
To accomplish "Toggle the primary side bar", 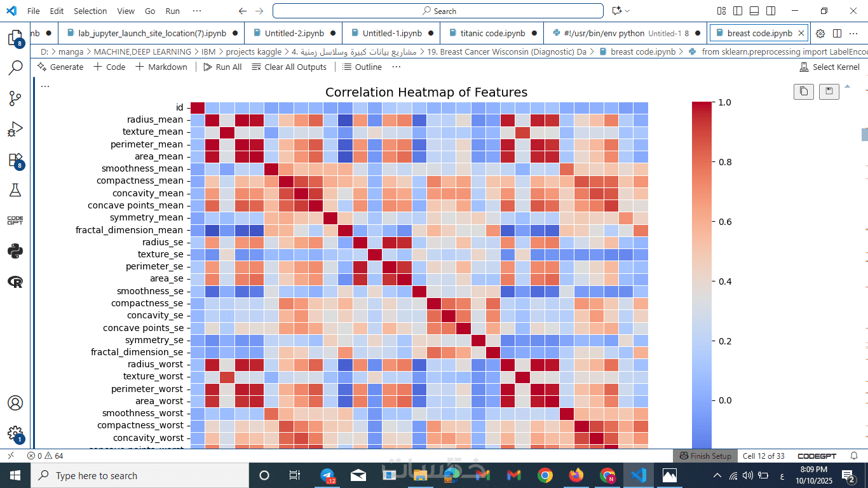I will (x=738, y=11).
